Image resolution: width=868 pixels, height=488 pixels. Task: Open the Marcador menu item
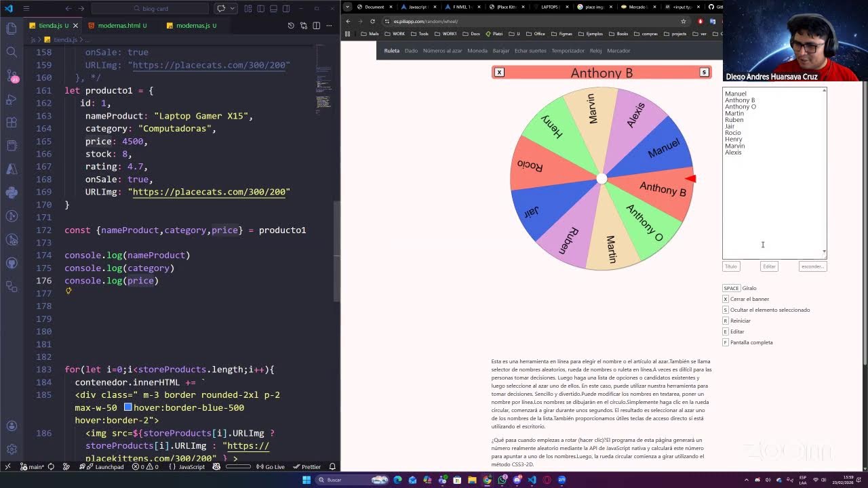point(618,51)
